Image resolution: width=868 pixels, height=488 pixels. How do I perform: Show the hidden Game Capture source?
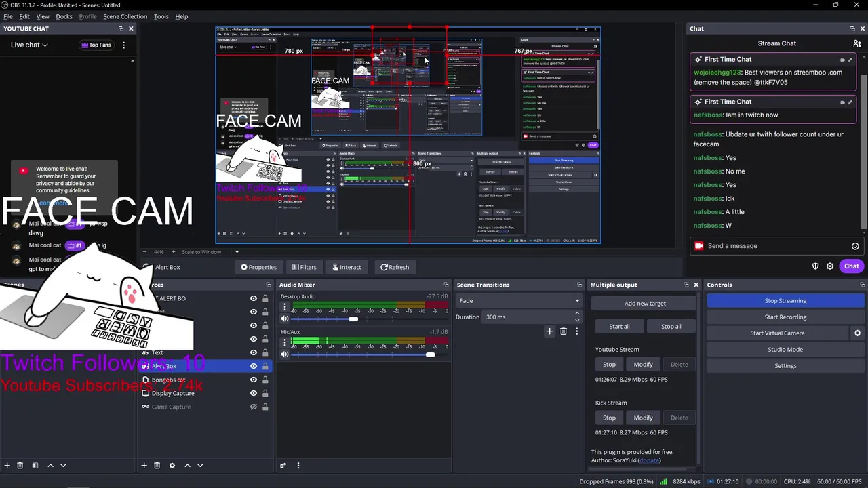pos(254,407)
